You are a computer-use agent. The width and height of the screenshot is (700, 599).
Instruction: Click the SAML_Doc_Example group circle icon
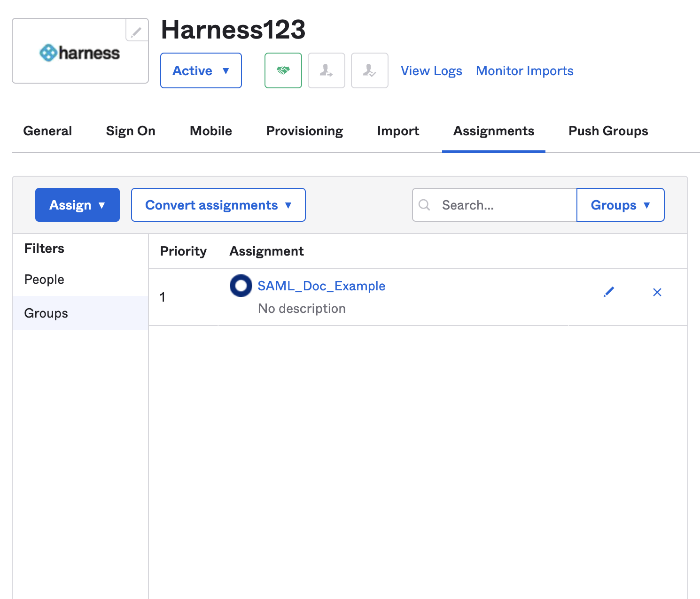pyautogui.click(x=241, y=286)
